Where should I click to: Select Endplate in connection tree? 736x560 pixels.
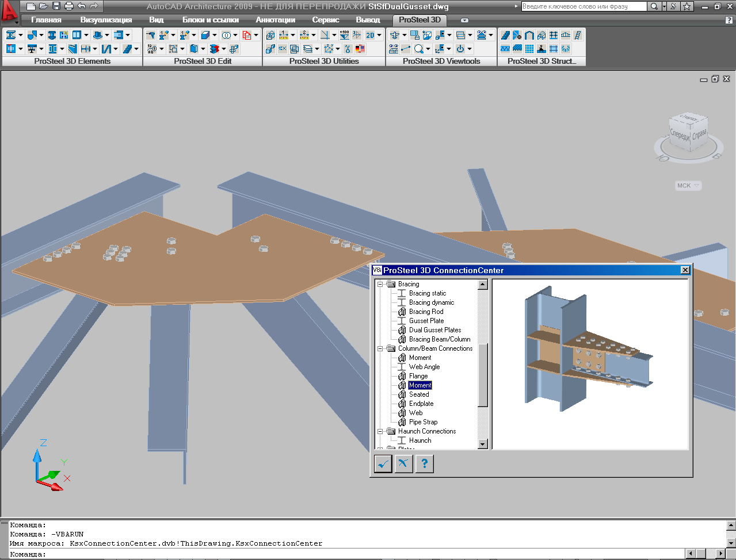421,404
